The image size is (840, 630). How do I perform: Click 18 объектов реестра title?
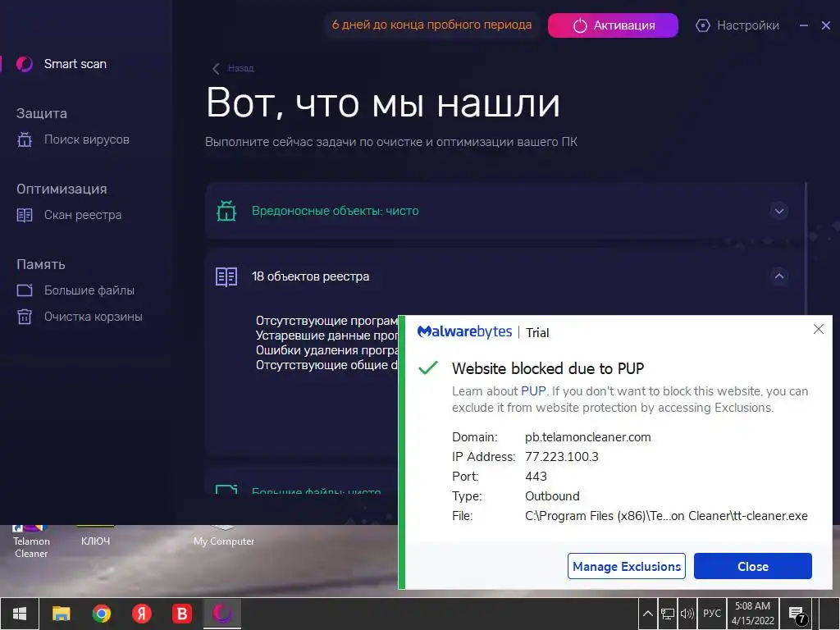click(x=311, y=276)
